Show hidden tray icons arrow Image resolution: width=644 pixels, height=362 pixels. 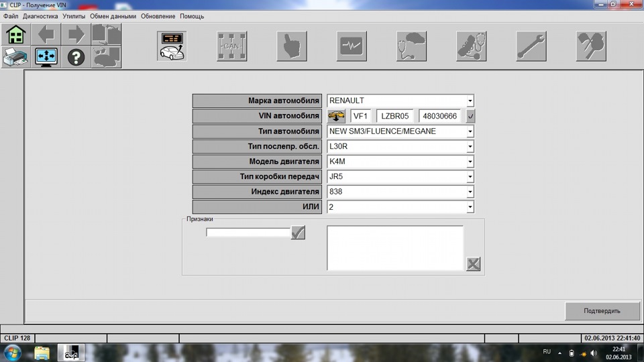pyautogui.click(x=559, y=353)
